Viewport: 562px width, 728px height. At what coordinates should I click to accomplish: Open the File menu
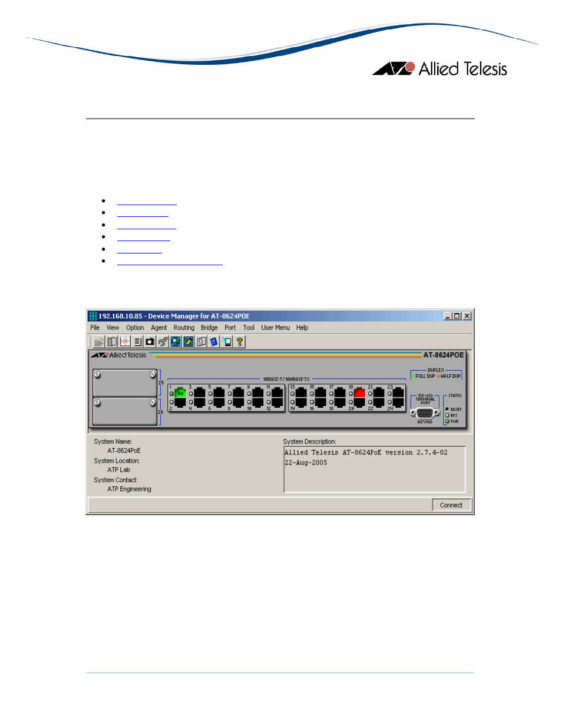[x=95, y=328]
